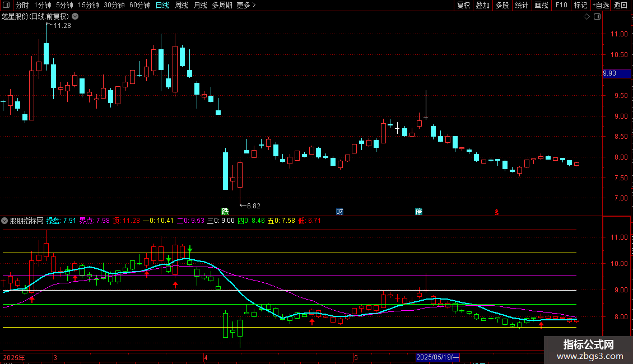Screen dimensions: 633x364
Task: Click the 慈星股份(日线.前复权) chart title
Action: point(35,17)
